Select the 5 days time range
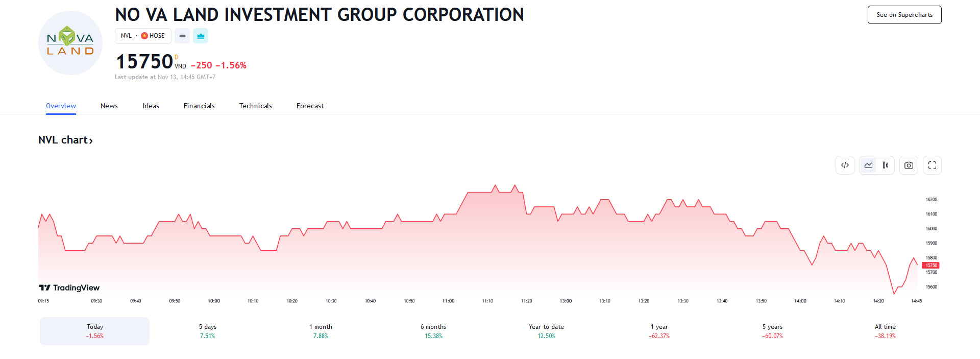The image size is (980, 359). pos(208,331)
